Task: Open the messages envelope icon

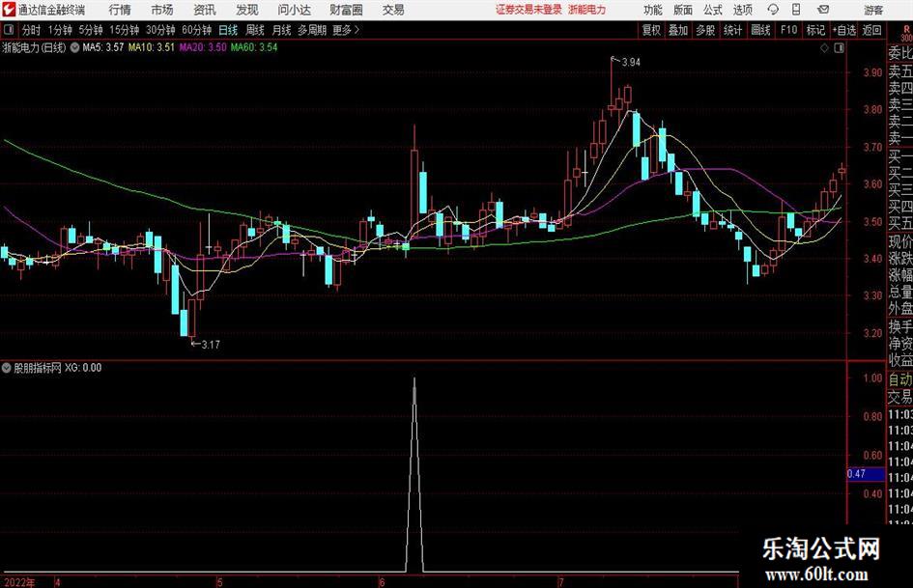Action: (823, 10)
